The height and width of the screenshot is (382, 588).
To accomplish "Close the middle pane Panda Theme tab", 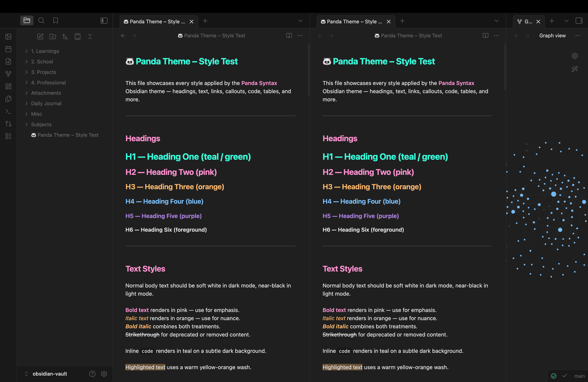I will [x=389, y=22].
